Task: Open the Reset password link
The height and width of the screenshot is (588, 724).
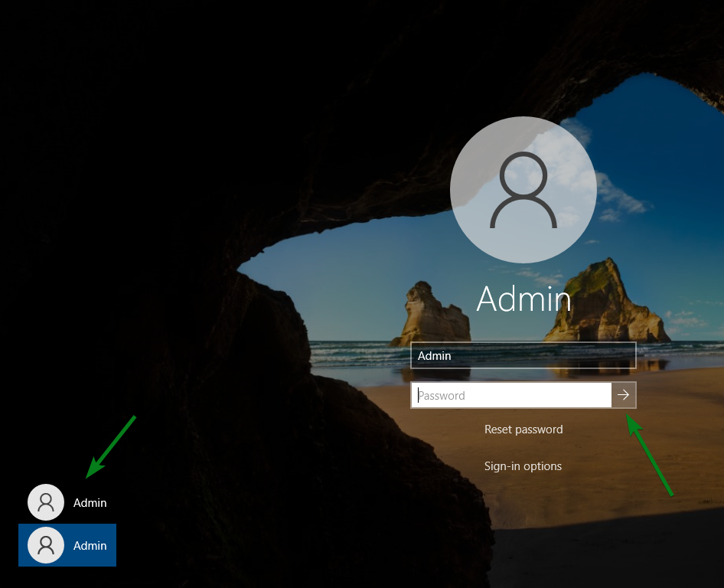Action: point(523,430)
